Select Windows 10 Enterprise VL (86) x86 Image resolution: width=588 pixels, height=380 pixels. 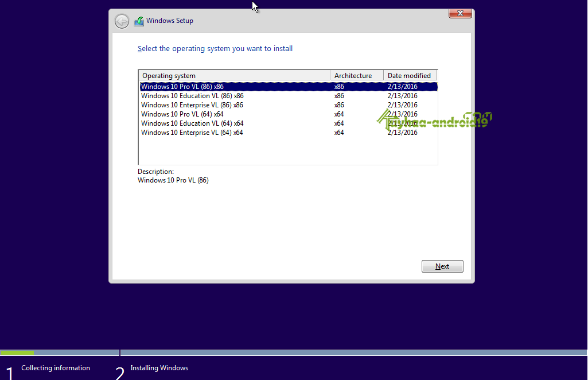tap(289, 105)
